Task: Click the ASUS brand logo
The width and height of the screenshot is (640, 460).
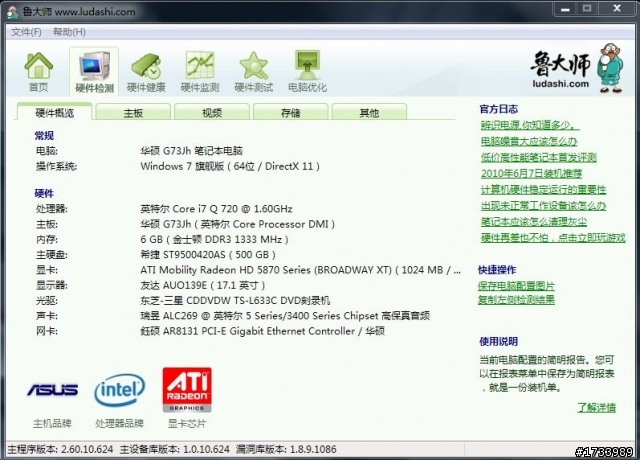Action: coord(52,390)
